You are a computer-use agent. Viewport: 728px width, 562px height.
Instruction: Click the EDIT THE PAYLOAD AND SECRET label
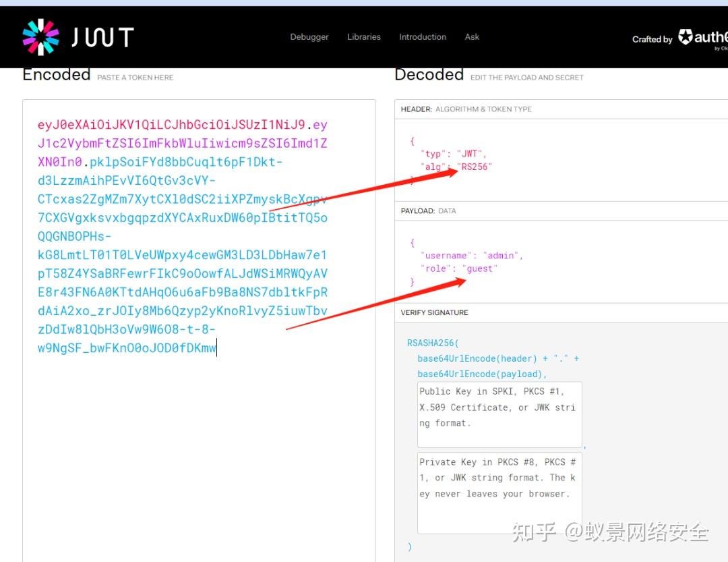point(526,78)
